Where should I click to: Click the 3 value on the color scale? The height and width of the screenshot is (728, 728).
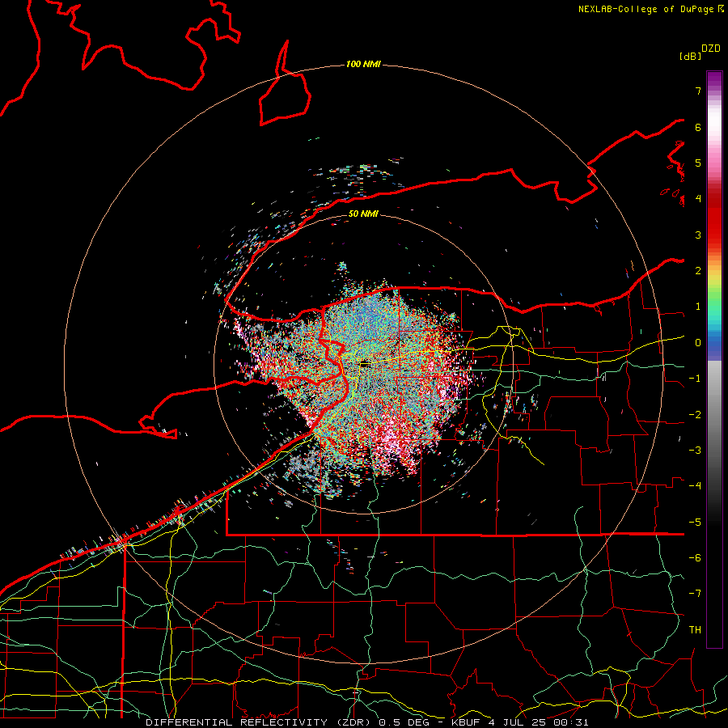(698, 235)
